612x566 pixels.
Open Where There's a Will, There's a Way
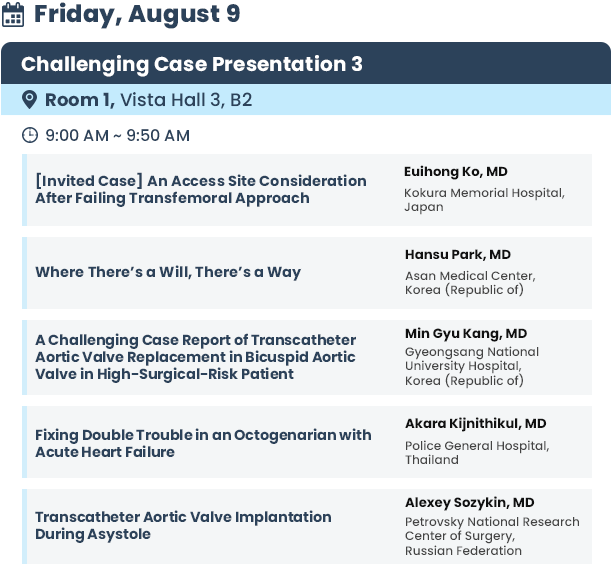[x=168, y=272]
